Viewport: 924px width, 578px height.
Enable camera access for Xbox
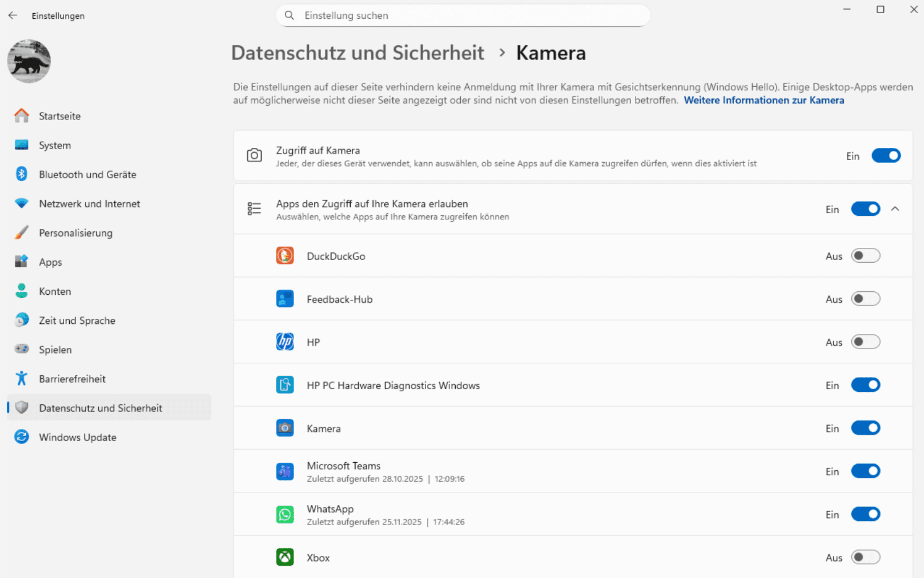pos(865,557)
